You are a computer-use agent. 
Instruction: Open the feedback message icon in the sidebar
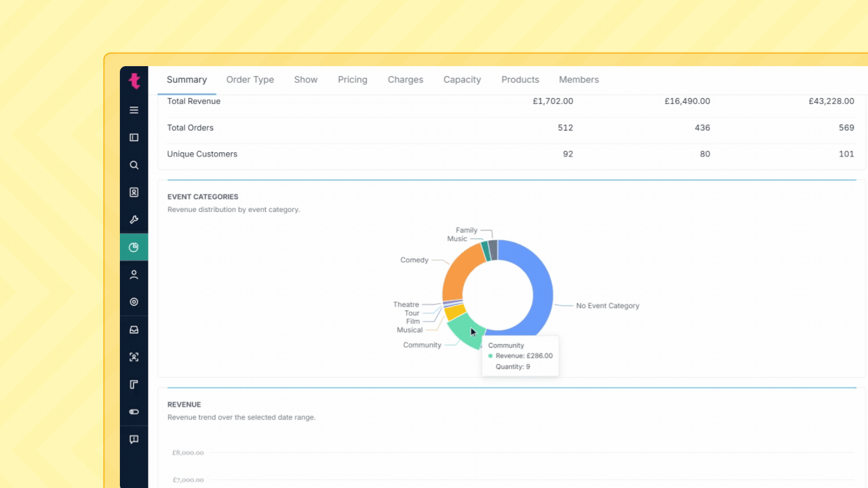click(x=134, y=439)
